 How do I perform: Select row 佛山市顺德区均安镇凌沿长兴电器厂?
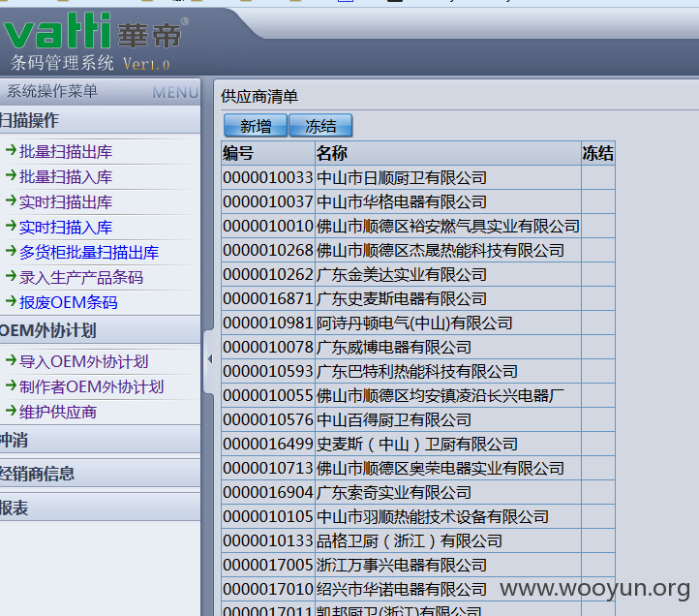point(418,395)
